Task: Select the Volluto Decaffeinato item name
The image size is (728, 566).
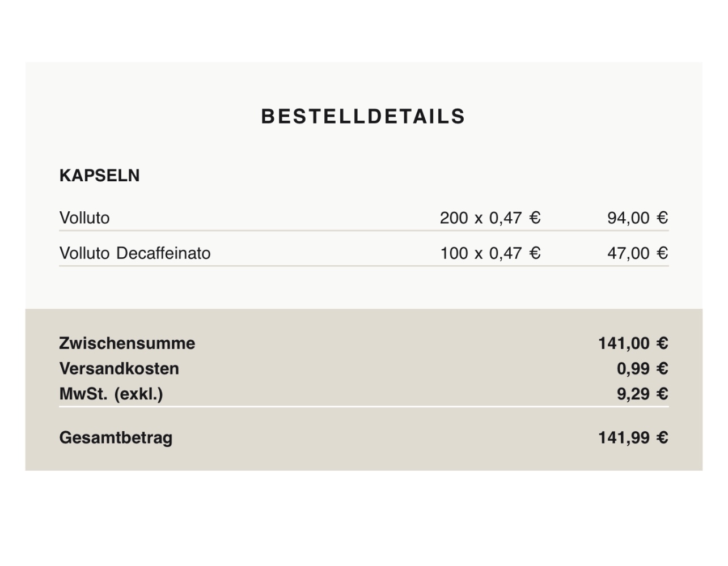Action: pyautogui.click(x=135, y=253)
